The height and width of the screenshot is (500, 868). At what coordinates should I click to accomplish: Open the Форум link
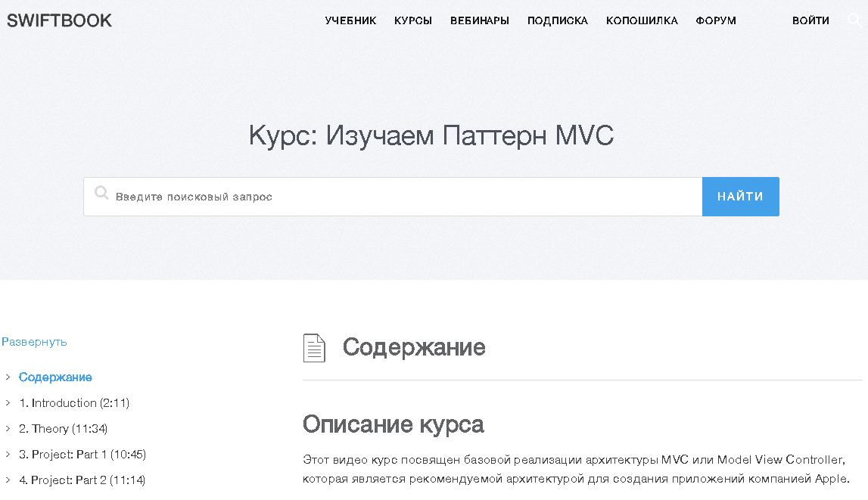(716, 20)
